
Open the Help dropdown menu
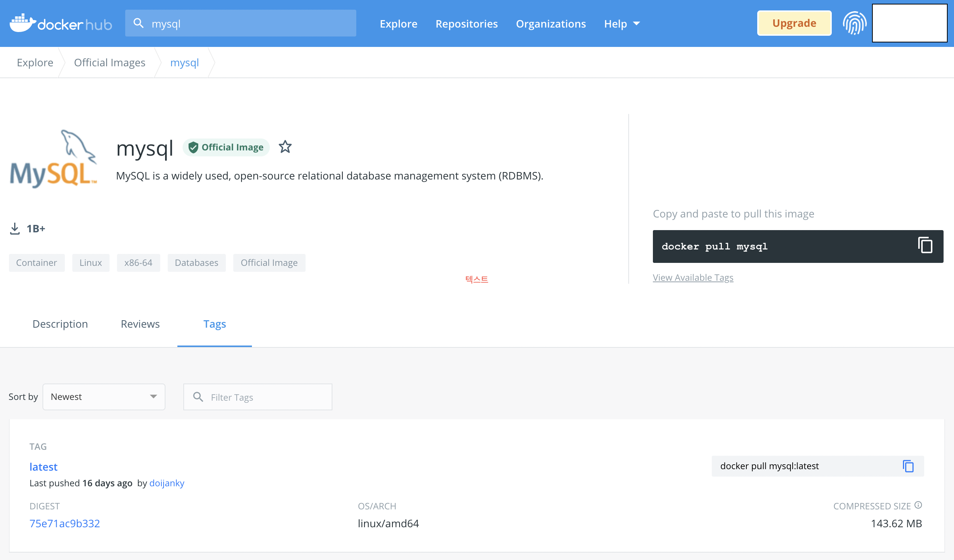tap(622, 24)
